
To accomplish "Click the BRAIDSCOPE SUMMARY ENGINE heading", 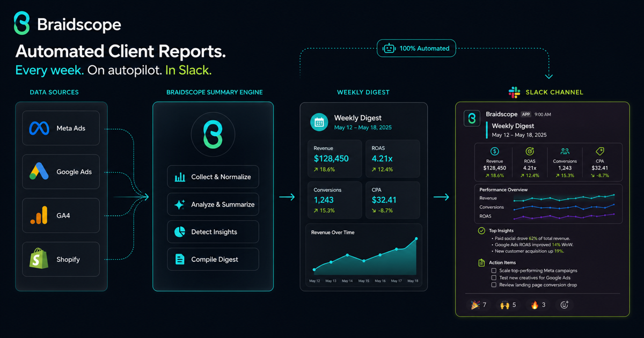I will [215, 92].
